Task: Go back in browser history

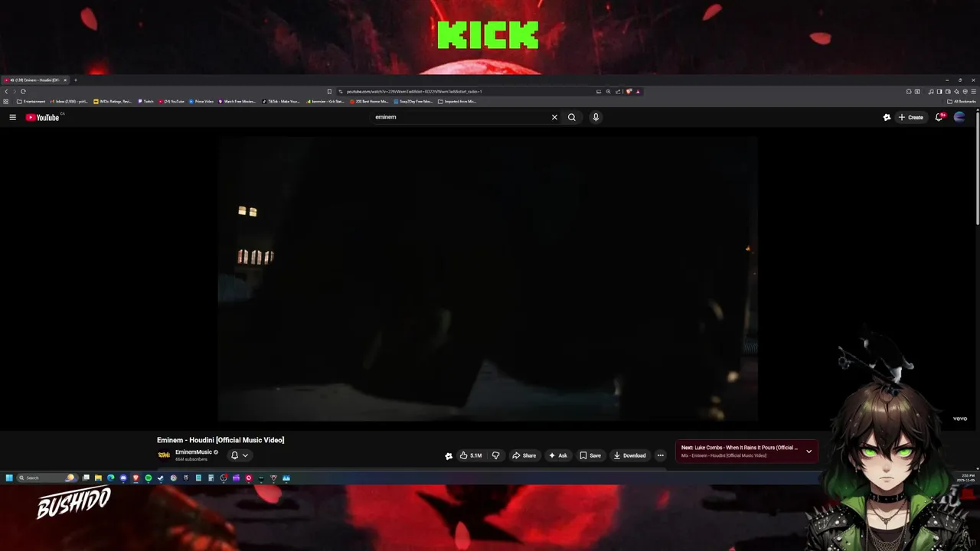Action: [x=6, y=91]
